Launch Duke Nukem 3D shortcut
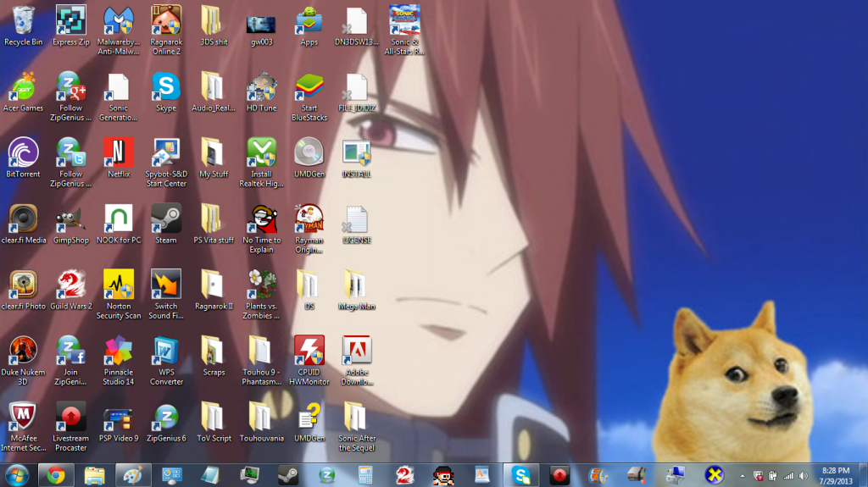Image resolution: width=868 pixels, height=487 pixels. (23, 361)
